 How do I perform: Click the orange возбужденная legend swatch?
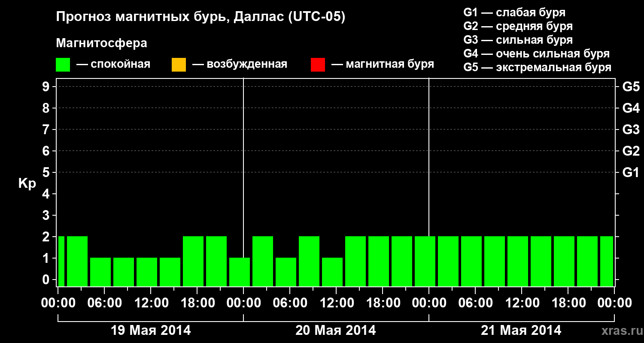point(179,65)
